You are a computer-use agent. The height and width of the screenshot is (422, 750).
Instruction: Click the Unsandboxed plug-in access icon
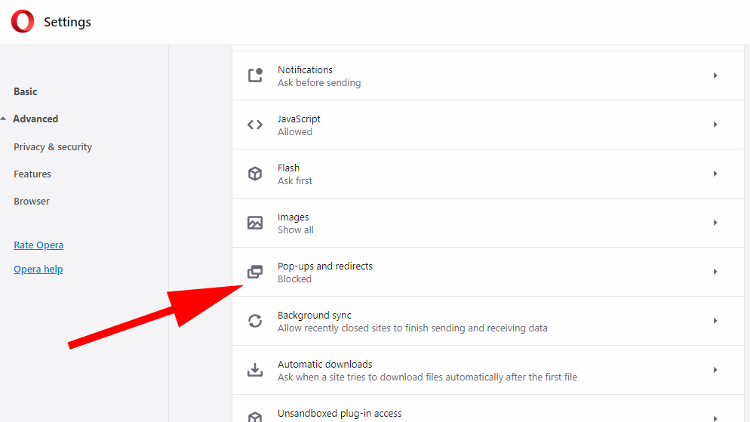pos(255,417)
